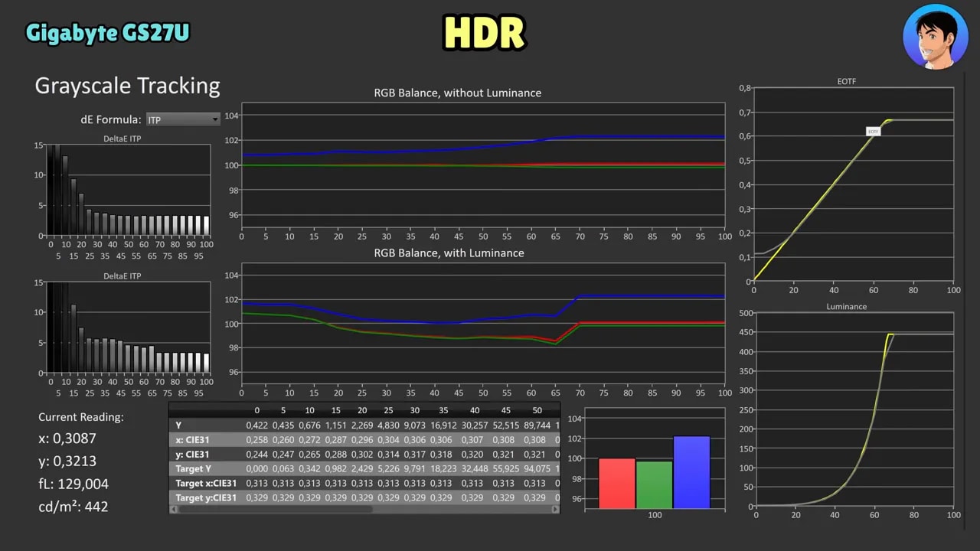
Task: Click the Y value 89,744 cell
Action: point(537,425)
